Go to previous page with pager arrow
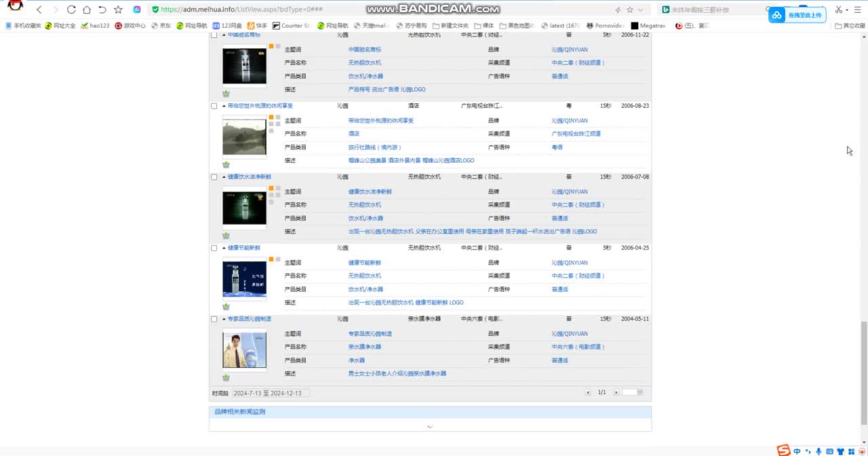The image size is (868, 456). 588,392
